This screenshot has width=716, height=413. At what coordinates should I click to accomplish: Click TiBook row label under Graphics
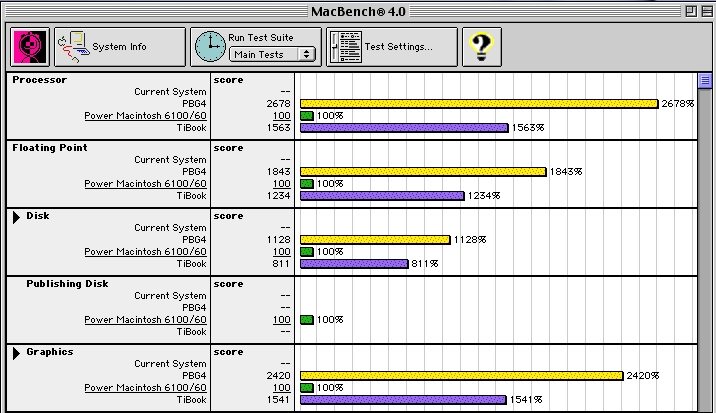click(x=192, y=400)
